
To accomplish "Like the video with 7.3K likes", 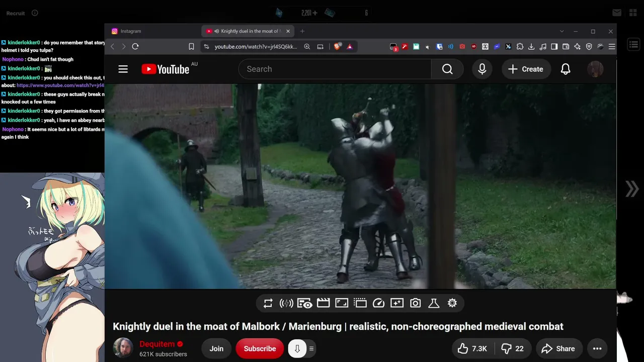I will 472,348.
